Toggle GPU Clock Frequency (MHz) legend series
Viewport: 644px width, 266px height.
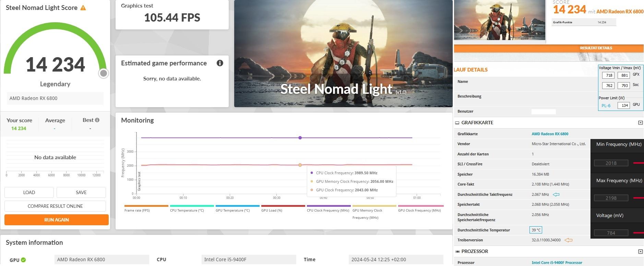(420, 208)
